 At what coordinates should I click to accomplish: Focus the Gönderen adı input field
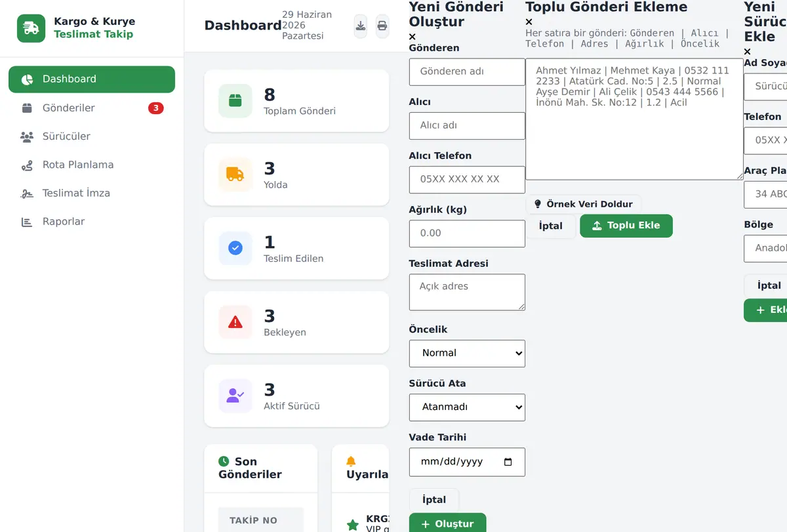pyautogui.click(x=467, y=72)
